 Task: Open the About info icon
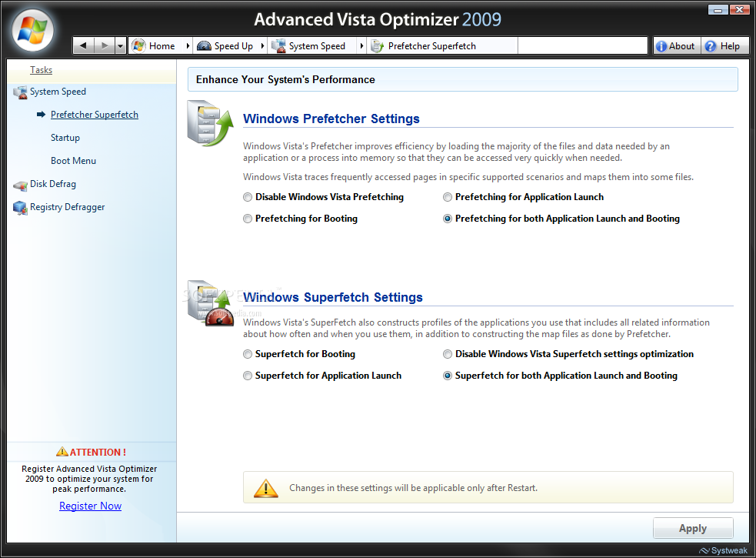coord(661,46)
